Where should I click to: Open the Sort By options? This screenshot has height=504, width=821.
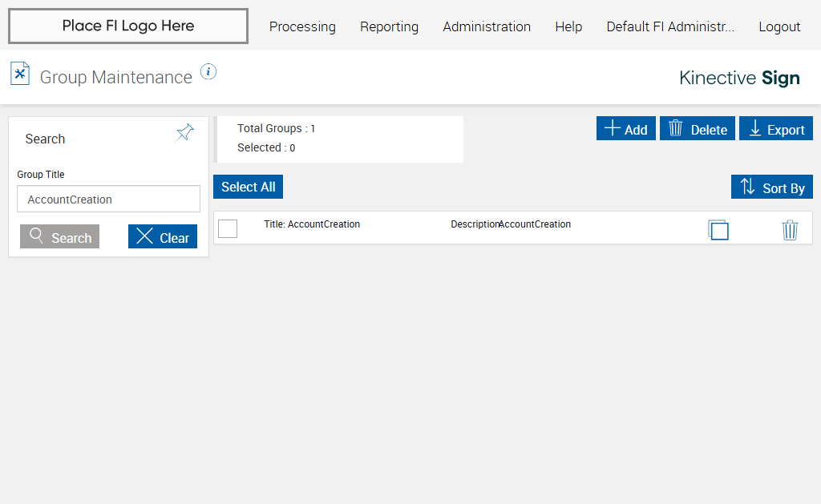[771, 187]
